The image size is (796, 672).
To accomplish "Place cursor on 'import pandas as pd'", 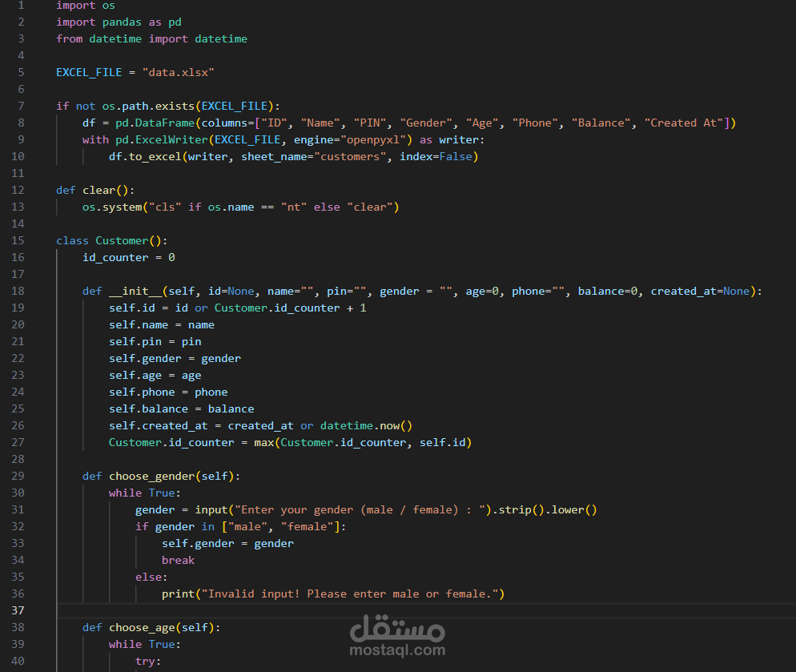I will (x=119, y=22).
